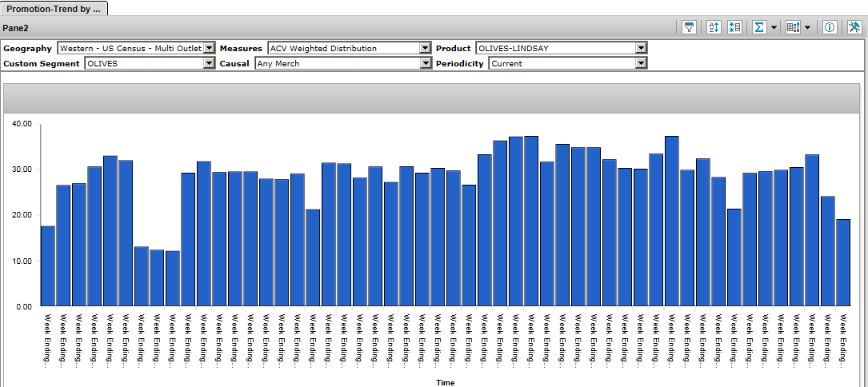
Task: Open the Geography dropdown
Action: click(x=209, y=48)
